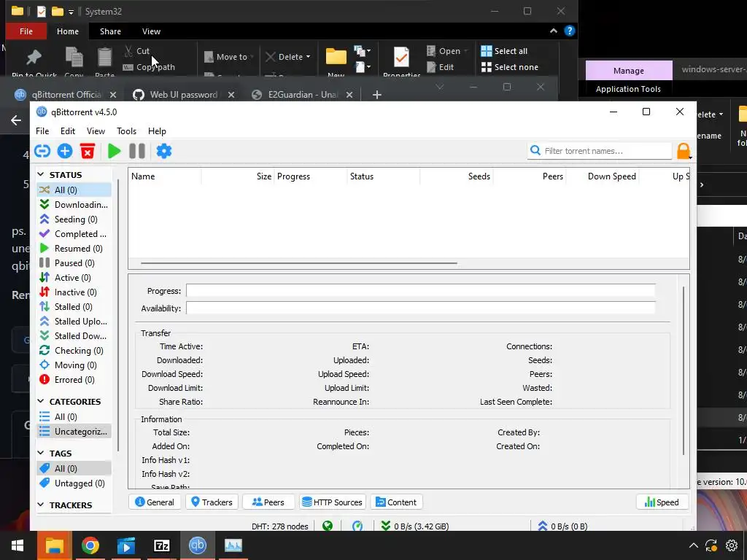The height and width of the screenshot is (560, 747).
Task: Sort torrents by Down Speed column
Action: 602,176
